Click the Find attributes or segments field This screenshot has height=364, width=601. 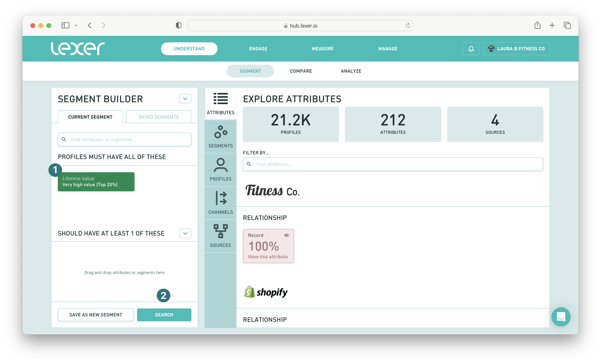pos(124,139)
